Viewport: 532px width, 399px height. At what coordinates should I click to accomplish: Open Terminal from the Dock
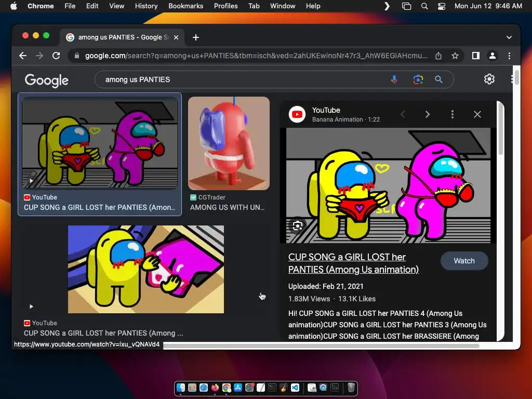coord(272,388)
